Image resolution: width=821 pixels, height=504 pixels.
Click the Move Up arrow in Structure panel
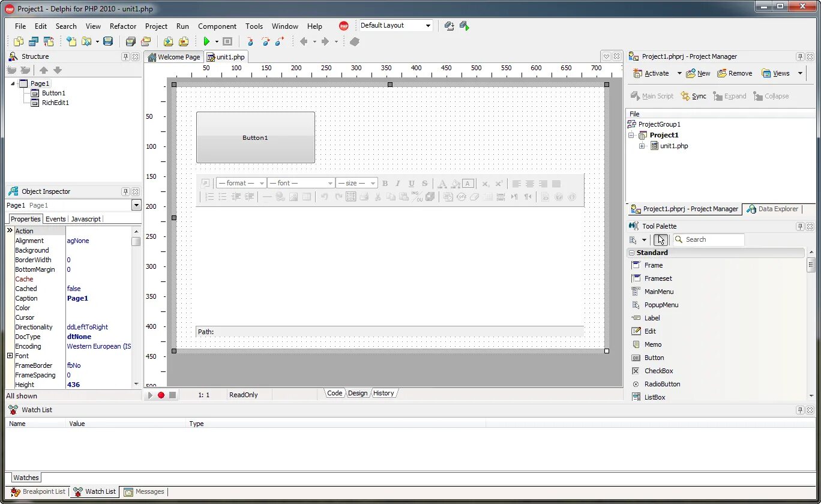[x=44, y=70]
